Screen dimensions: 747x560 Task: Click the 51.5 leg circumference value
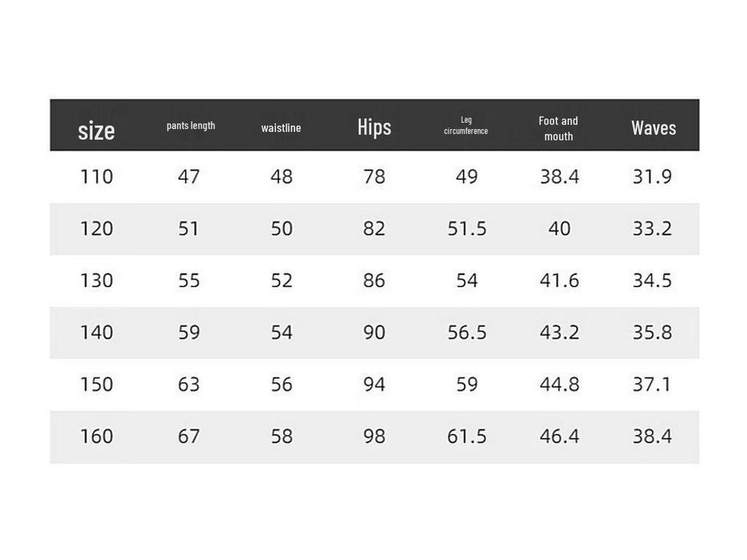coord(467,228)
